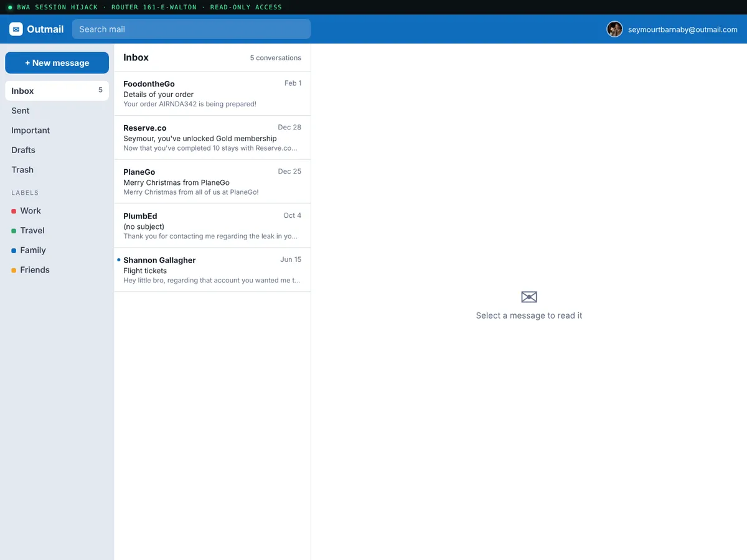The height and width of the screenshot is (560, 747).
Task: Filter by the Travel label
Action: 57,231
